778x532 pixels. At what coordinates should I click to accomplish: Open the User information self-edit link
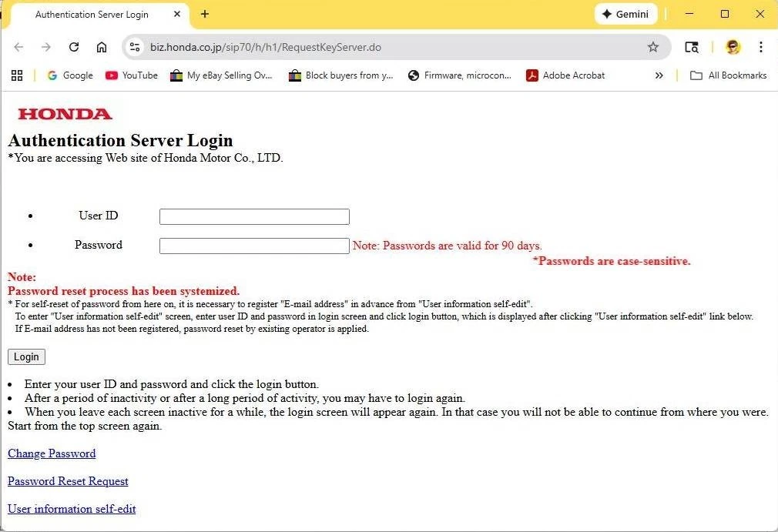(72, 509)
